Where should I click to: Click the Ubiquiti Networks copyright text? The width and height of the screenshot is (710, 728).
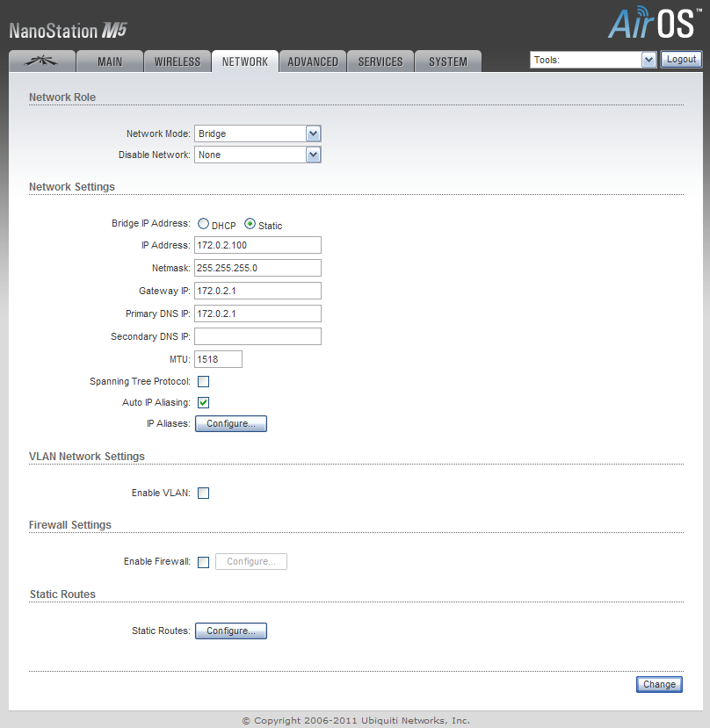pos(356,721)
